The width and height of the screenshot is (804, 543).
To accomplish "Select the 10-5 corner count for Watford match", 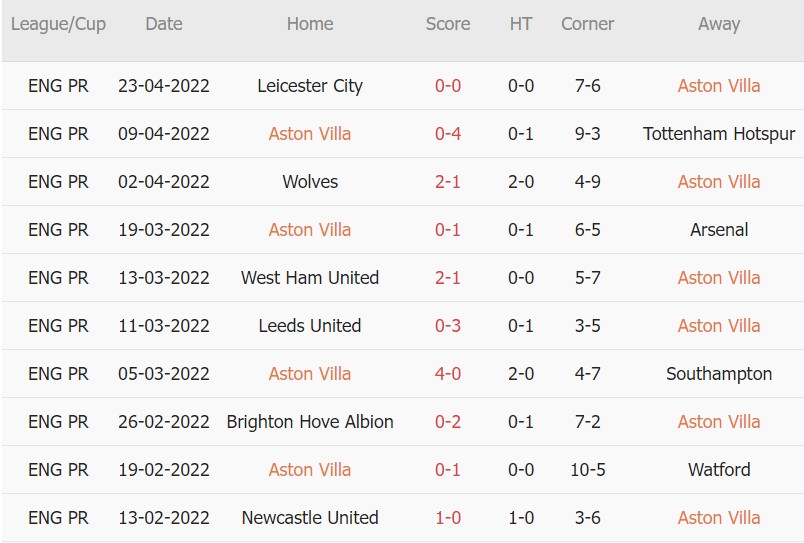I will (587, 470).
